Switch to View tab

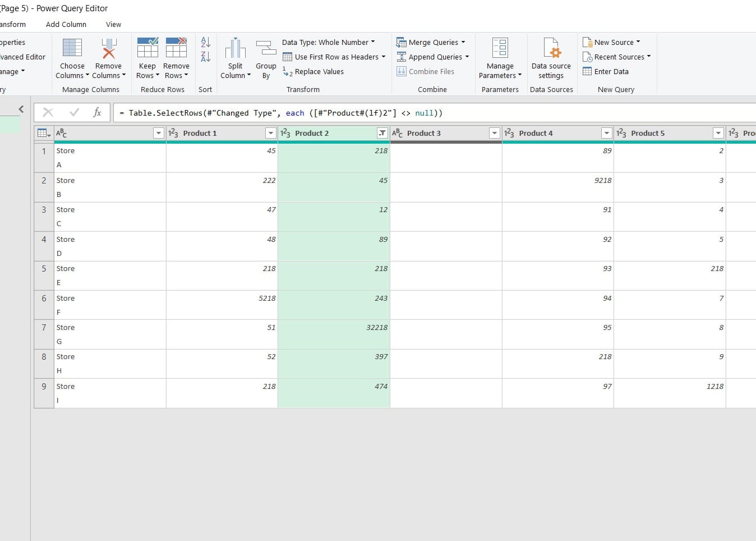[x=113, y=24]
